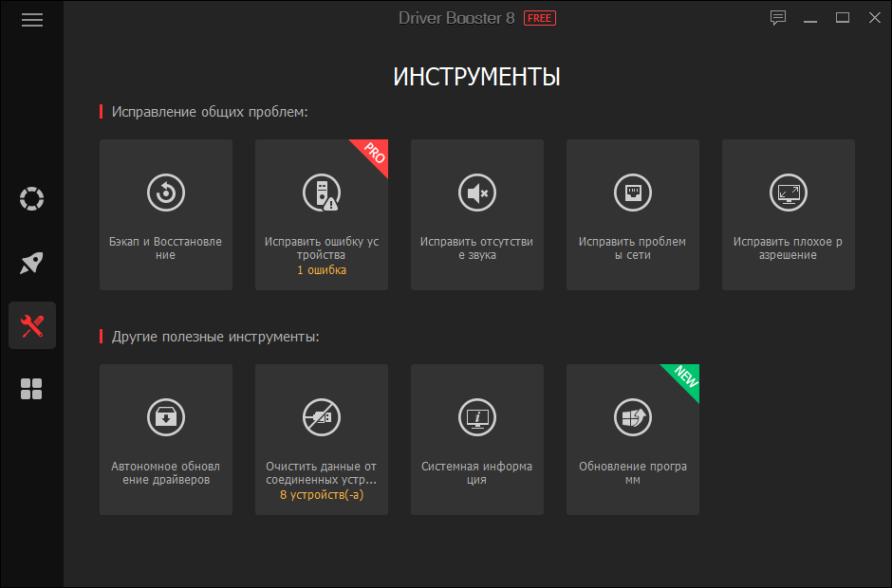
Task: Maximize the Driver Booster window
Action: click(x=843, y=18)
